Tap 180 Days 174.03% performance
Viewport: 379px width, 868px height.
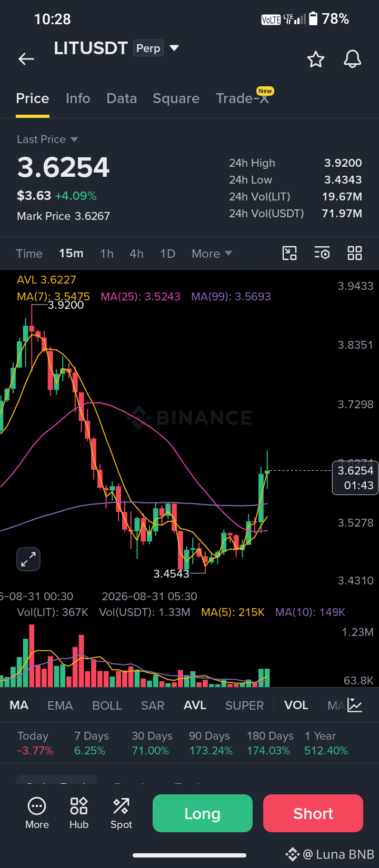270,743
